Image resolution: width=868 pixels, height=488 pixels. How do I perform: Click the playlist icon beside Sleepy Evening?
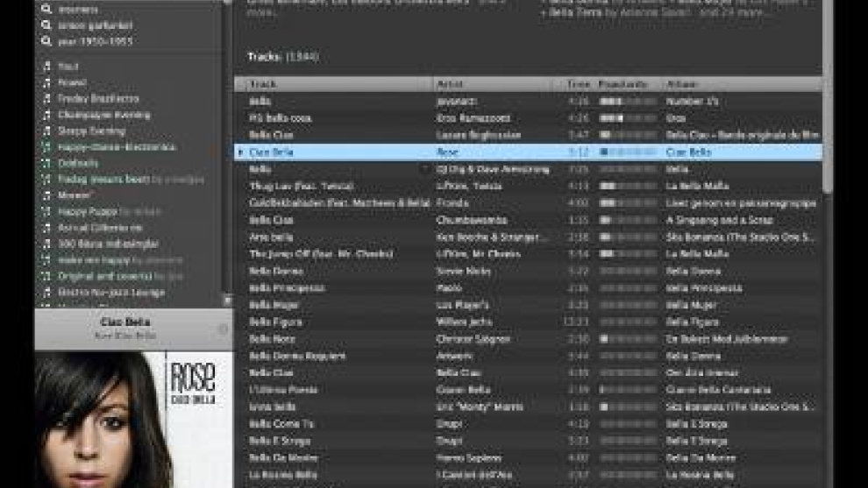pos(47,131)
